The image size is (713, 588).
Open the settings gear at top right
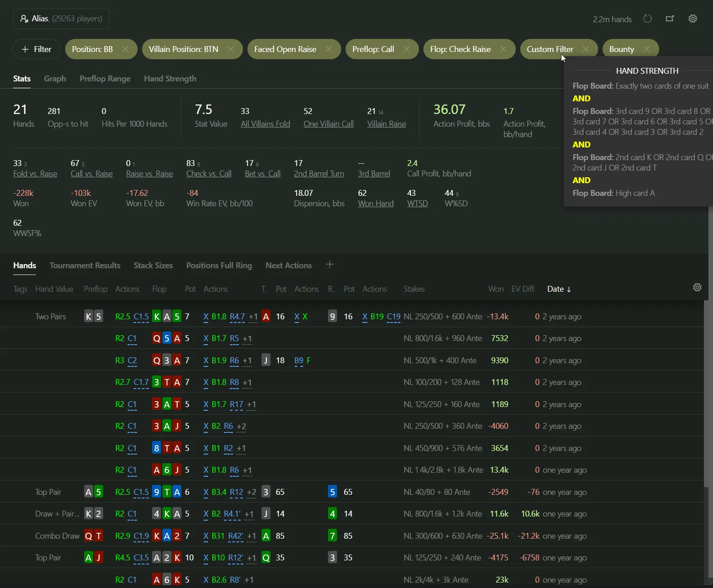coord(693,19)
